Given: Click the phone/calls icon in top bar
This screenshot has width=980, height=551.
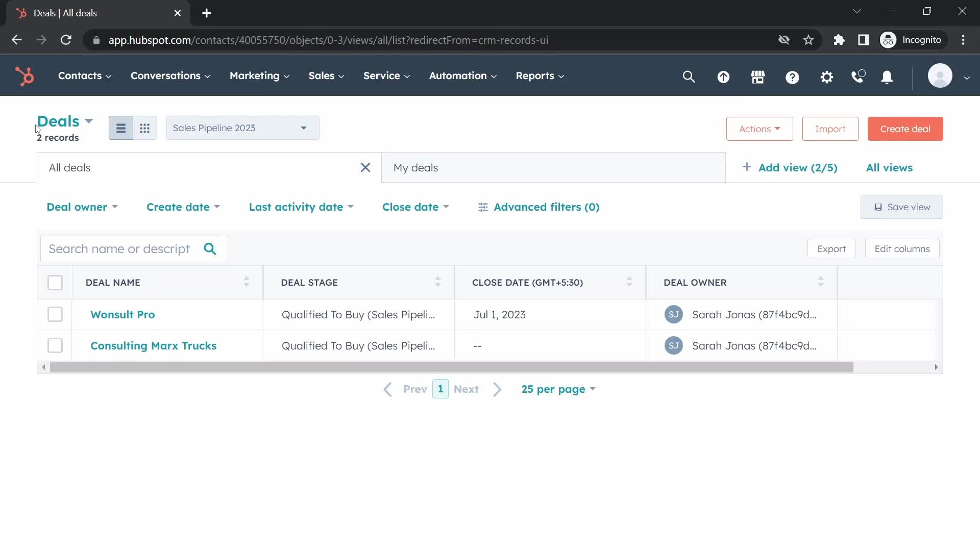Looking at the screenshot, I should click(858, 76).
